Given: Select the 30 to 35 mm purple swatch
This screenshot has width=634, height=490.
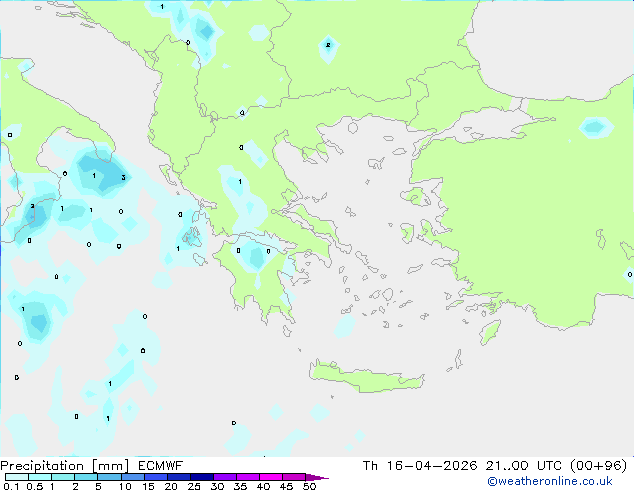Looking at the screenshot, I should click(x=225, y=477).
